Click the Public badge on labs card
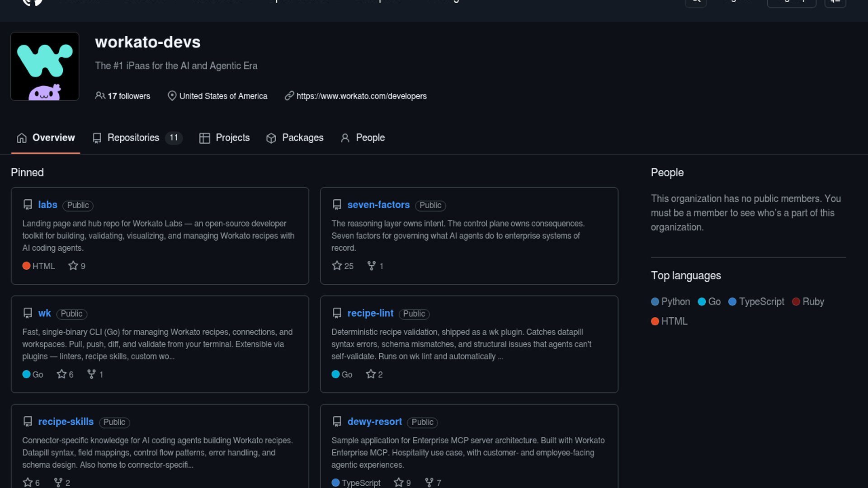 78,205
